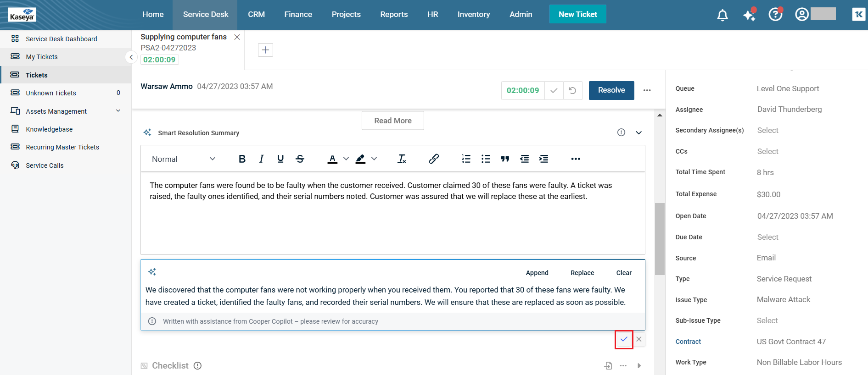Apply blockquote formatting icon
868x375 pixels.
pos(505,159)
